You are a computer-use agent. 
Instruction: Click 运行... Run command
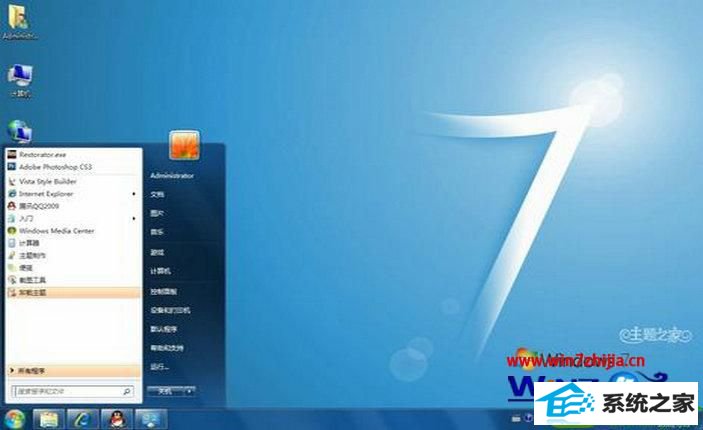[160, 367]
